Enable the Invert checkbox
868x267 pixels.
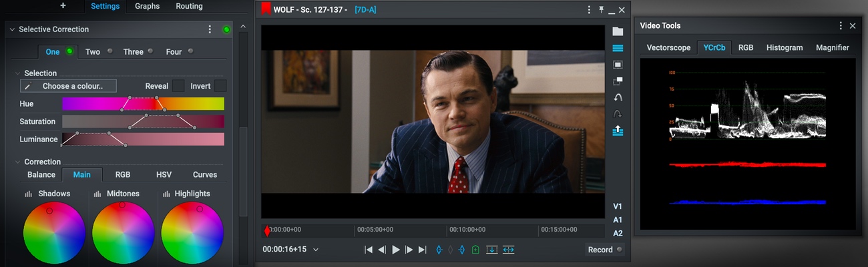(220, 86)
